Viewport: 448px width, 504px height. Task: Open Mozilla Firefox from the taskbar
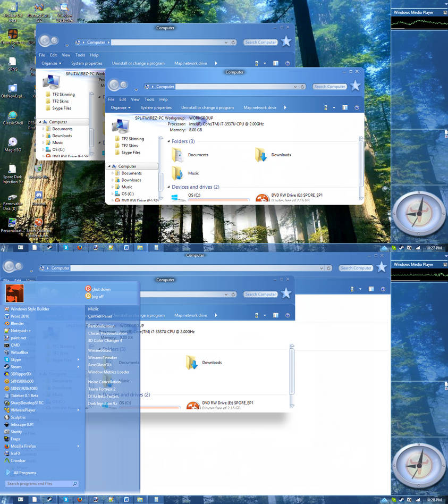pyautogui.click(x=80, y=500)
